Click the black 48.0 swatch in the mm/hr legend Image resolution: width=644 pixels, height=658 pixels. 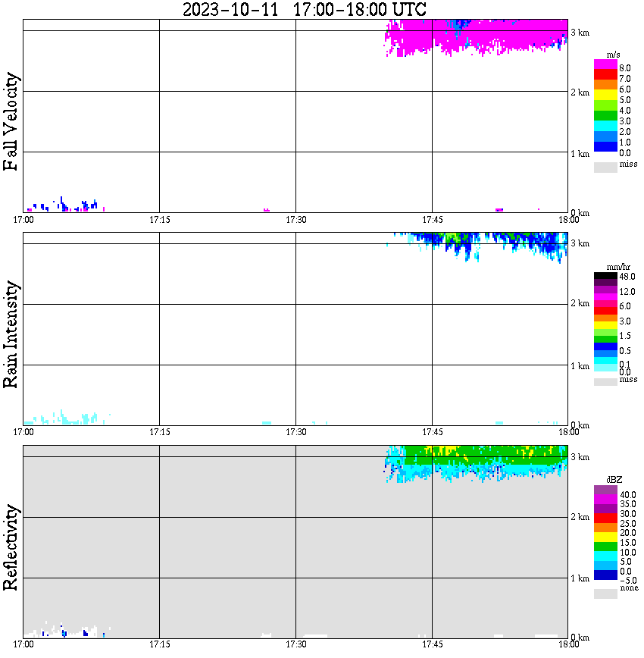coord(605,276)
